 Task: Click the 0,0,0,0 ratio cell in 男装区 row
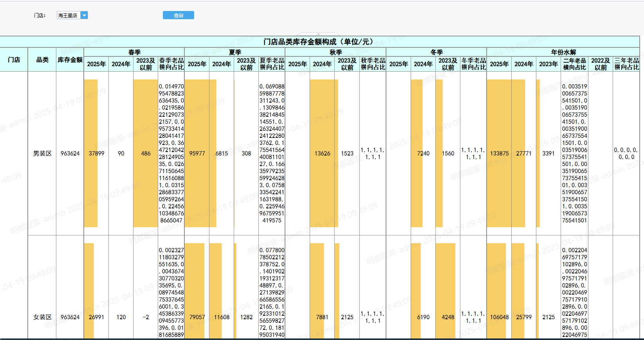pos(626,154)
